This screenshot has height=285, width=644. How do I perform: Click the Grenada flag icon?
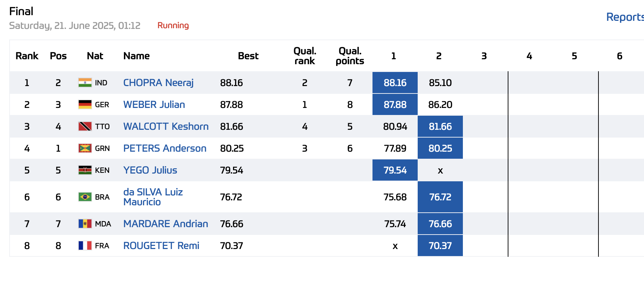(85, 148)
